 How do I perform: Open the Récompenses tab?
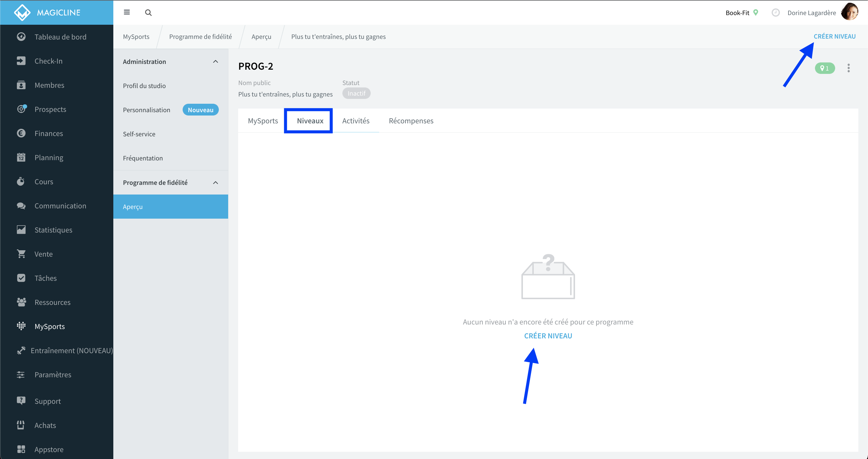pyautogui.click(x=411, y=121)
